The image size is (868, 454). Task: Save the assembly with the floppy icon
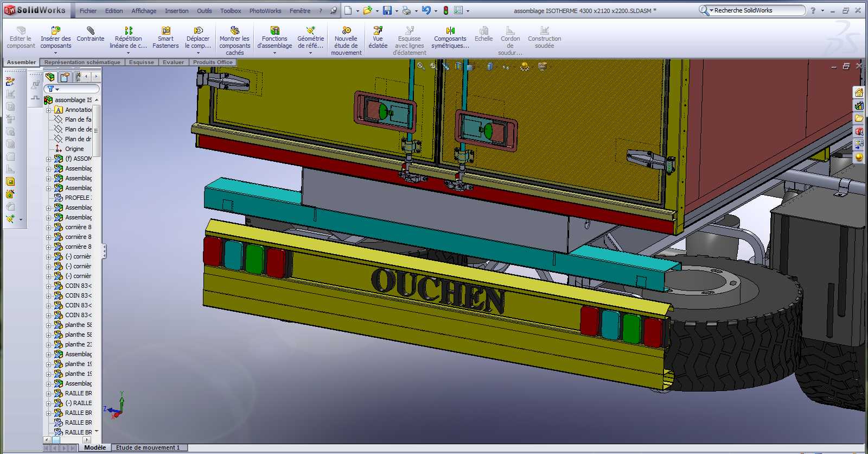click(387, 10)
